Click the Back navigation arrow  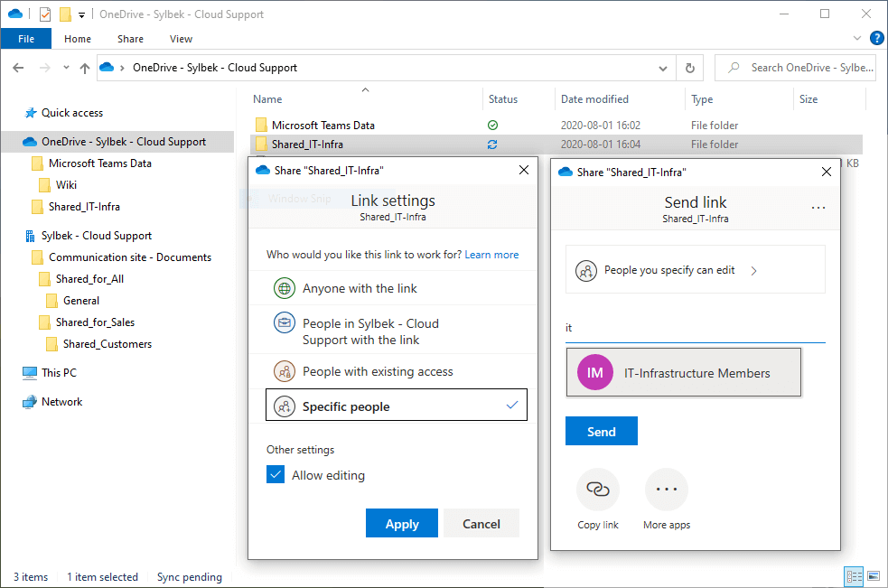click(18, 68)
